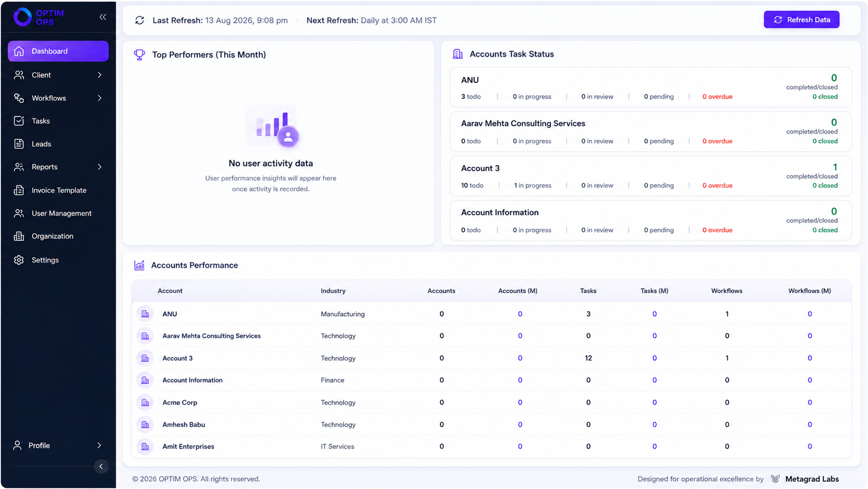Click Aarav Mehta Consulting Services in performance table
868x489 pixels.
pos(211,336)
